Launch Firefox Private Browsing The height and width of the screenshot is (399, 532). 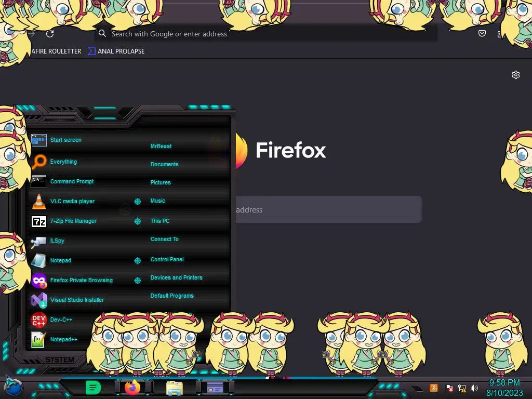[x=72, y=280]
